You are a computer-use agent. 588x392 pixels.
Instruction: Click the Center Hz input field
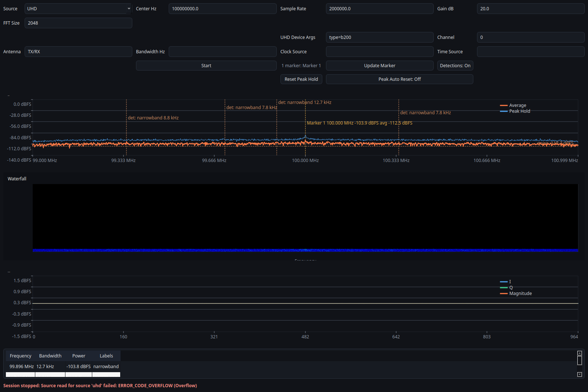(x=222, y=8)
